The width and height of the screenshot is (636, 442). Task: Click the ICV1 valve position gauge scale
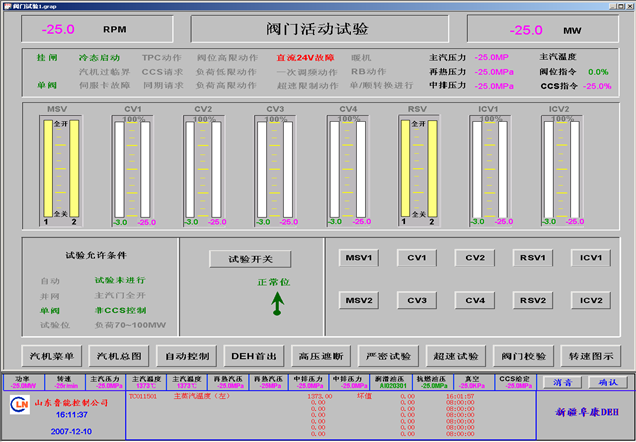tap(490, 170)
